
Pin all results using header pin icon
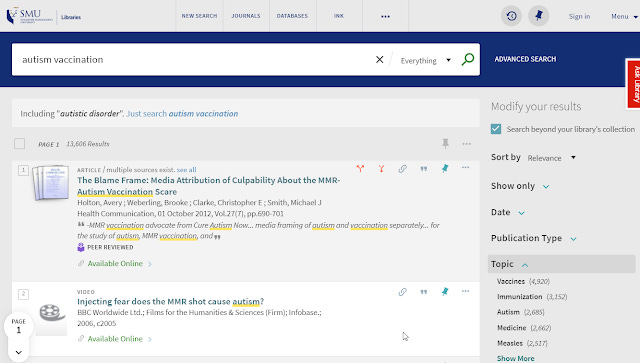[445, 143]
